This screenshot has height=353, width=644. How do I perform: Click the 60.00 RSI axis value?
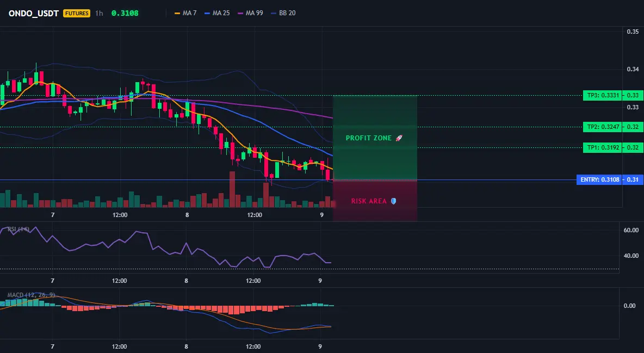tap(631, 230)
